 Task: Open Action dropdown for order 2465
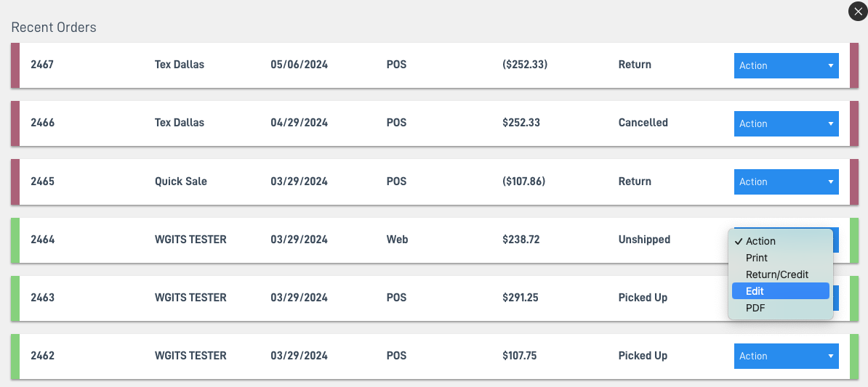point(786,182)
